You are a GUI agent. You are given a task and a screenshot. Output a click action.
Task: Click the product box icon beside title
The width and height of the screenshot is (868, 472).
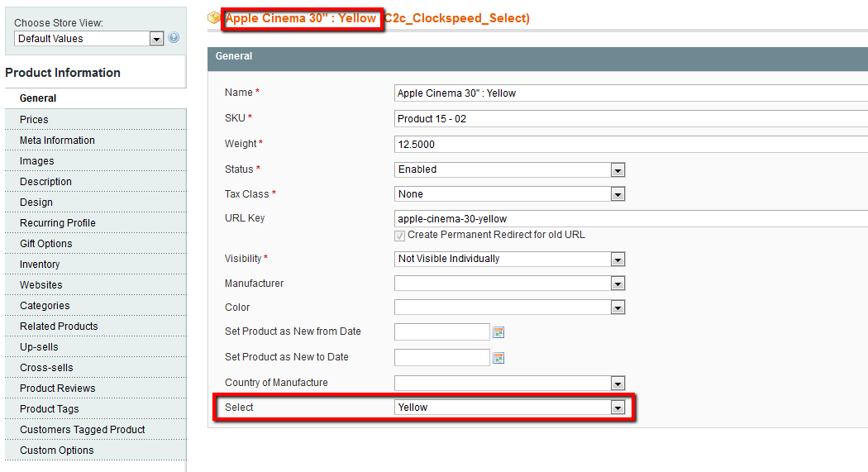click(x=213, y=17)
